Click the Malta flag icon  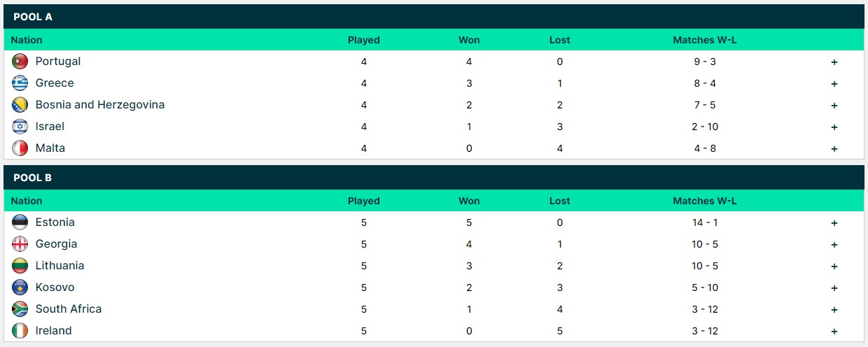tap(20, 148)
